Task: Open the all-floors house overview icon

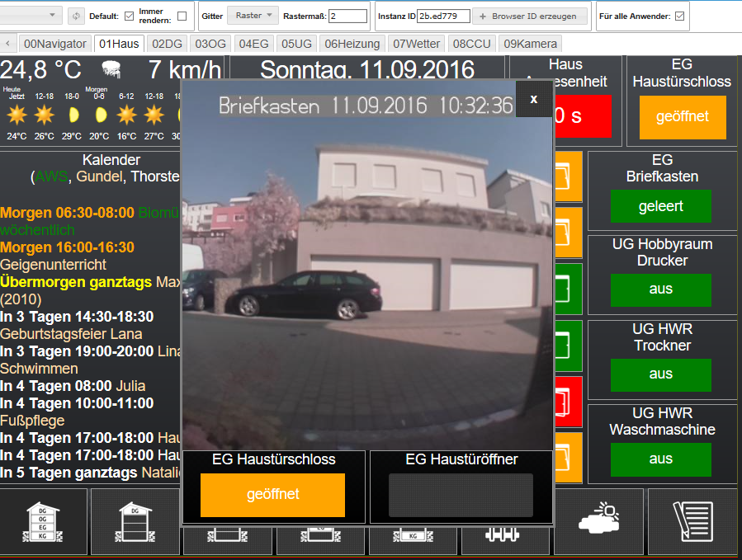Action: [x=43, y=522]
